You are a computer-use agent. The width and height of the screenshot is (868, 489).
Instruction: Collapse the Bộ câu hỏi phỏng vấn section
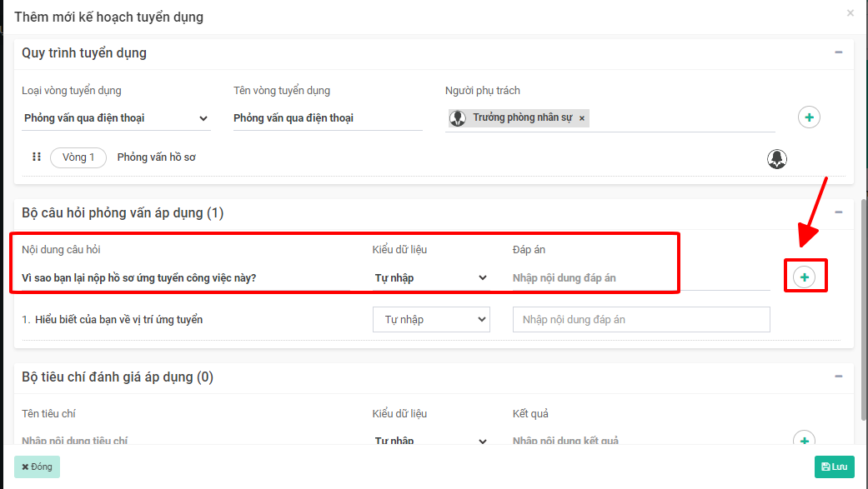tap(838, 213)
